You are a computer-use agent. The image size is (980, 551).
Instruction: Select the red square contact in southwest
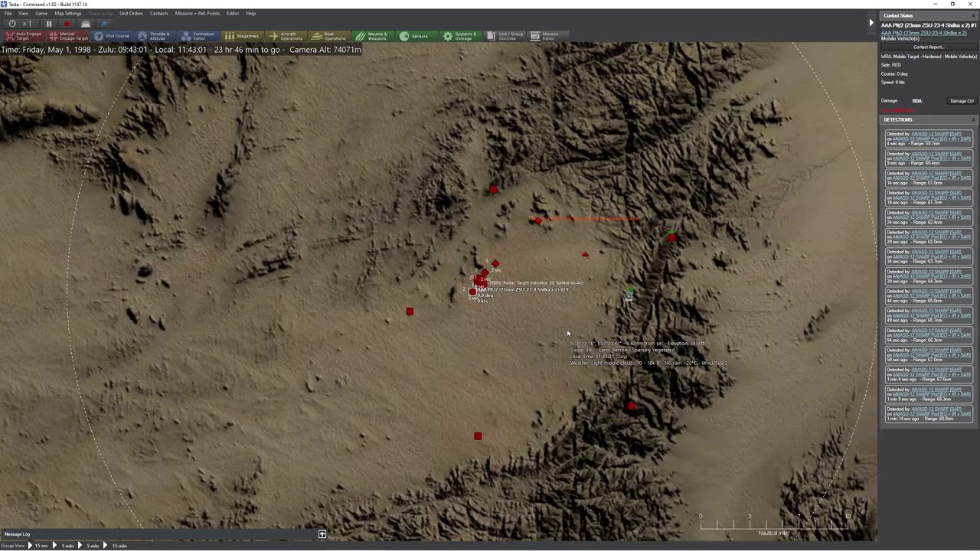coord(410,311)
